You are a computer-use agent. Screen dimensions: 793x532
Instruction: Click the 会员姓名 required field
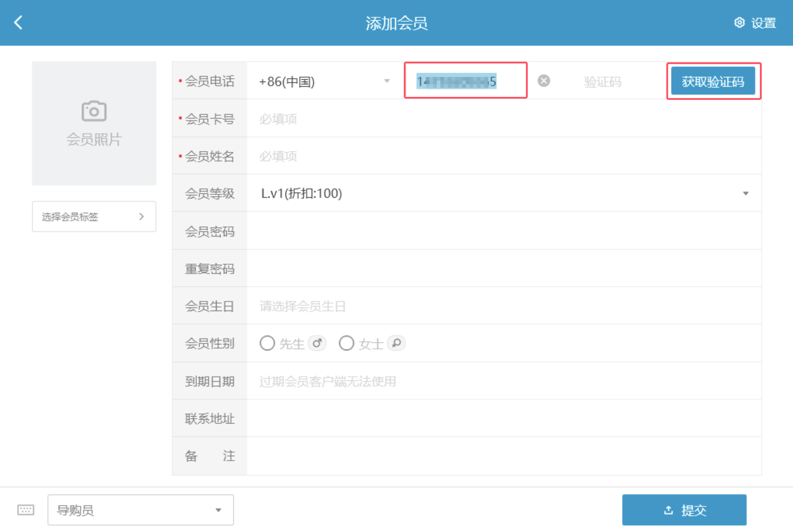click(x=504, y=156)
